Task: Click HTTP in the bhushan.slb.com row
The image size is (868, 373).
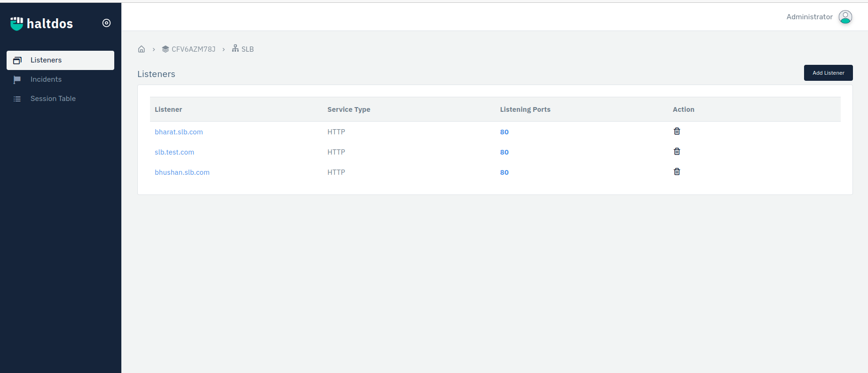Action: pos(336,172)
